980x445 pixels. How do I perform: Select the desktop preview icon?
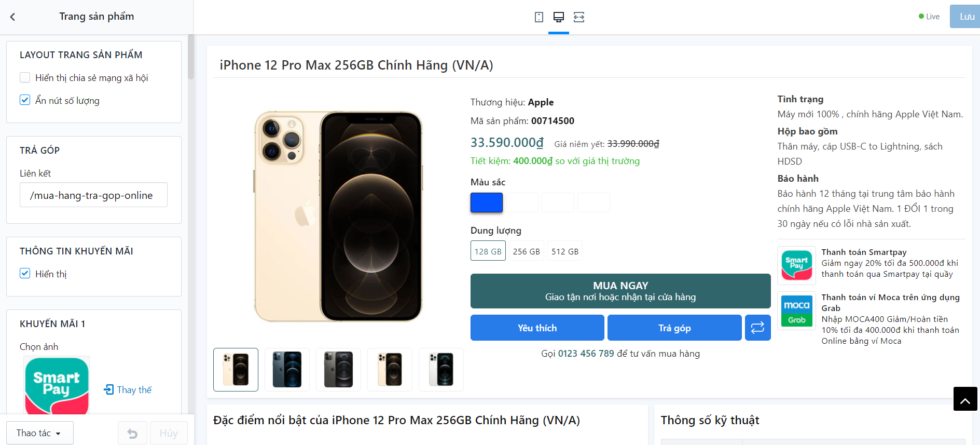(x=559, y=17)
